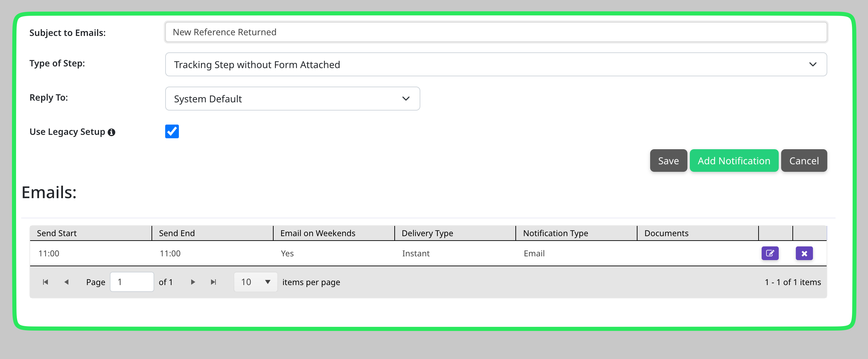This screenshot has width=868, height=359.
Task: Go to first page arrow icon
Action: (45, 282)
